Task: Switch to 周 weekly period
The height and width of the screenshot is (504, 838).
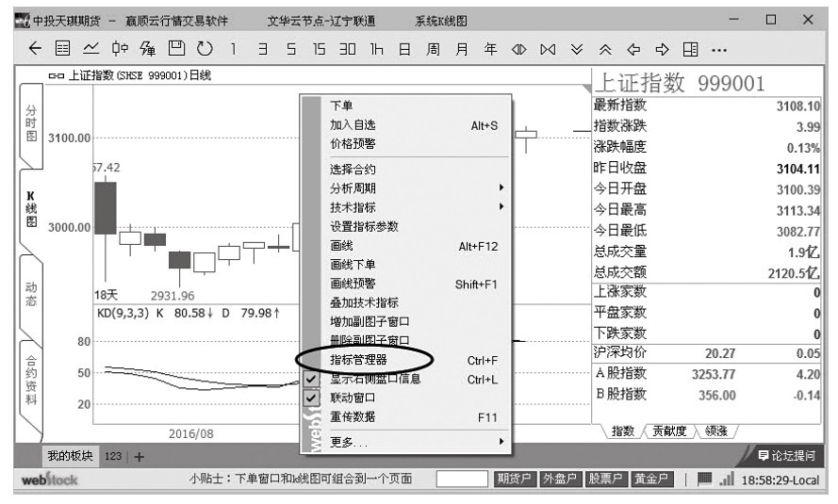Action: click(433, 49)
